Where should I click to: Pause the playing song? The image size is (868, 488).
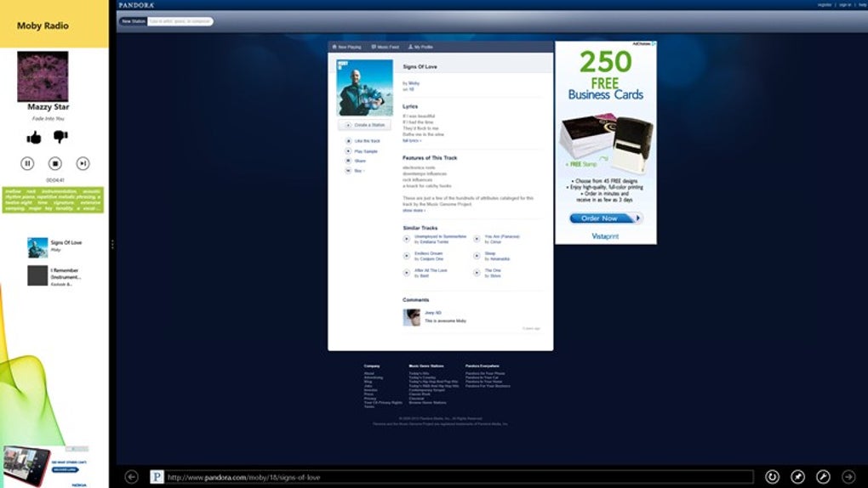coord(27,163)
